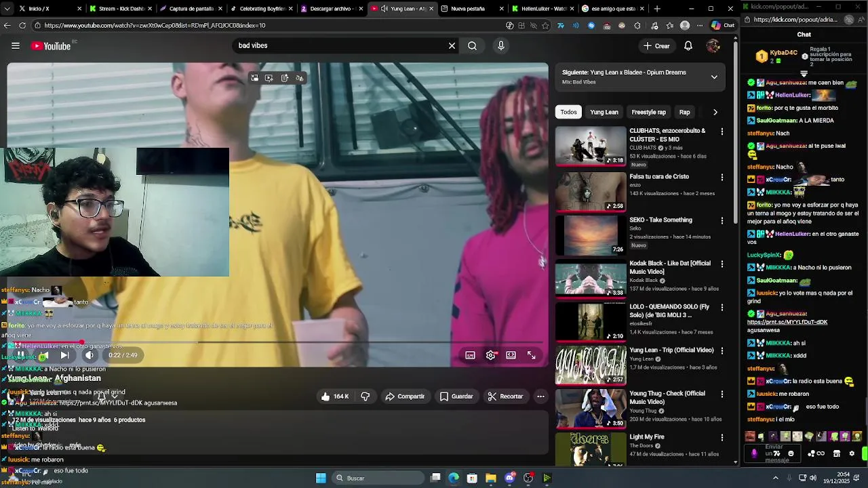This screenshot has height=488, width=868.
Task: Dislike the video
Action: coord(366,396)
